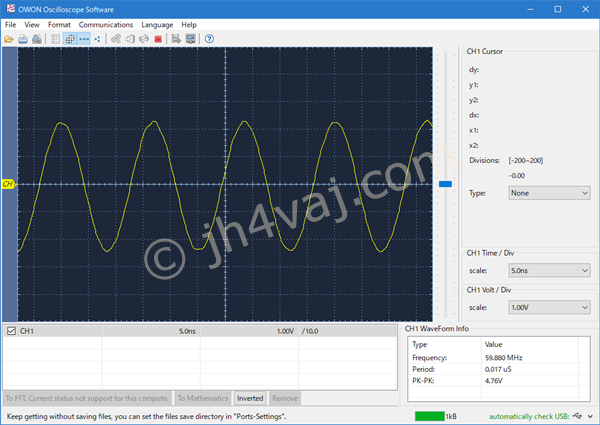Open the CH1 Time / Div scale dropdown
The width and height of the screenshot is (600, 425).
coord(549,270)
